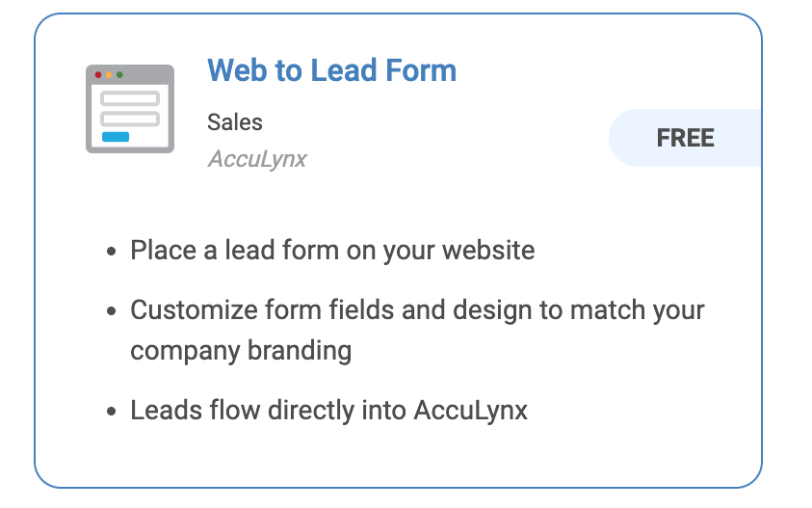
Task: Click the blue submit button inside the form icon
Action: point(116,137)
